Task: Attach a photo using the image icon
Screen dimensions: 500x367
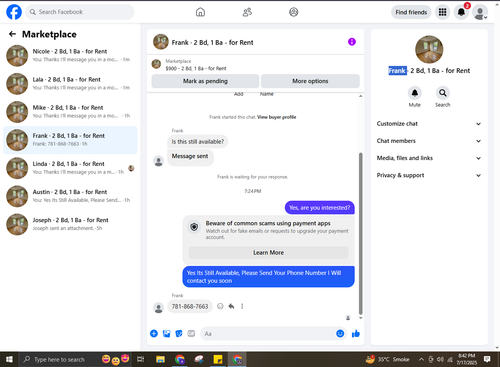Action: pos(166,333)
